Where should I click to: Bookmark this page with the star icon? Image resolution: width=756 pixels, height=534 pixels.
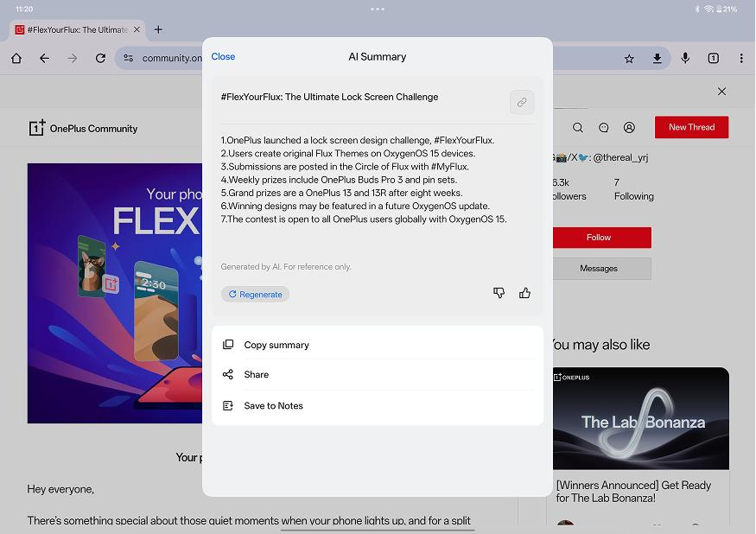tap(629, 59)
